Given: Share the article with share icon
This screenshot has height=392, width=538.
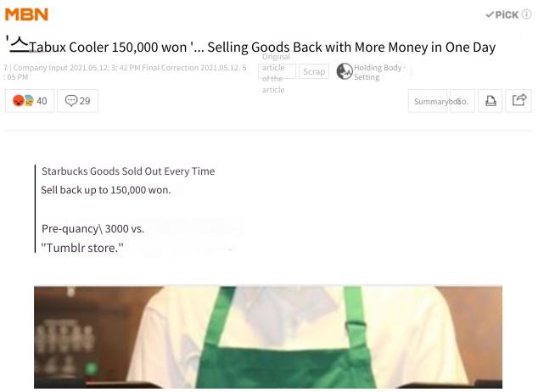Looking at the screenshot, I should pos(518,101).
